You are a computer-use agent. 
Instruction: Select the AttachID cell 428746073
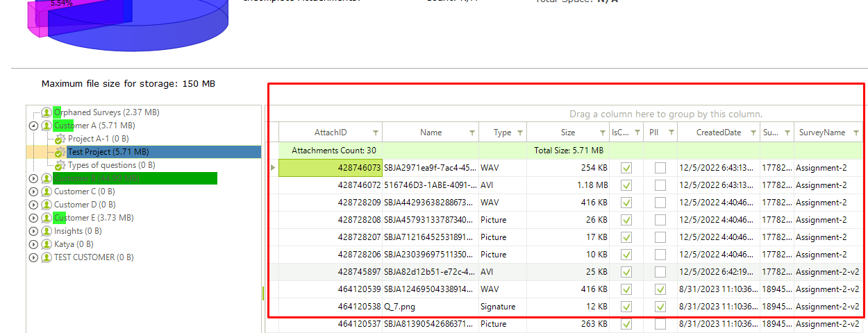tap(331, 168)
